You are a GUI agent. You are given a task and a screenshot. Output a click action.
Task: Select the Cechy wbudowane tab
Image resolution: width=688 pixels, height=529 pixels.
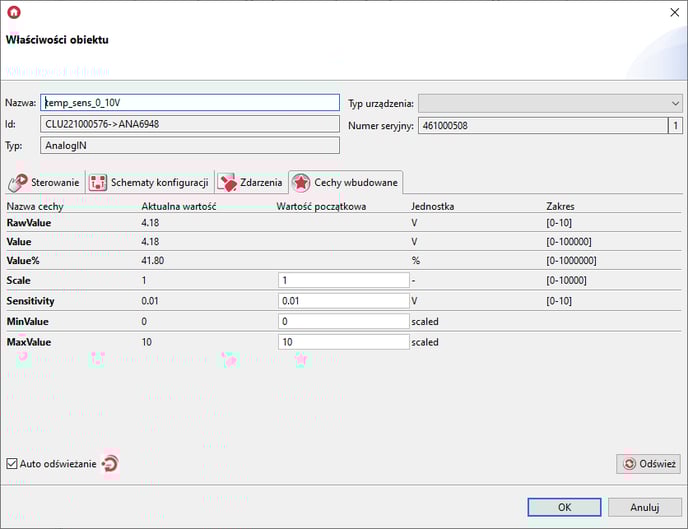point(346,182)
